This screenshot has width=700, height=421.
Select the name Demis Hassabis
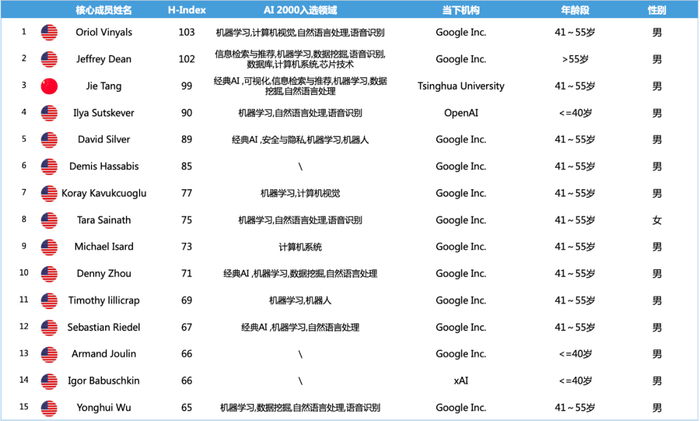click(104, 166)
